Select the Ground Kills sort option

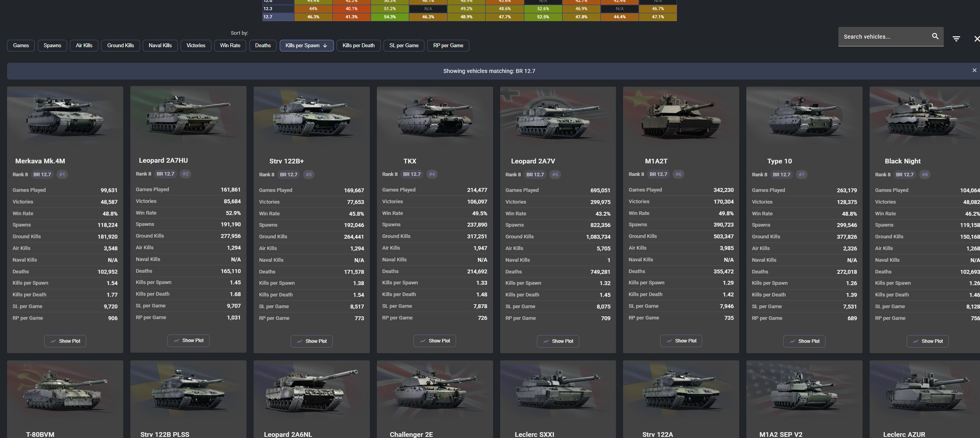click(120, 46)
